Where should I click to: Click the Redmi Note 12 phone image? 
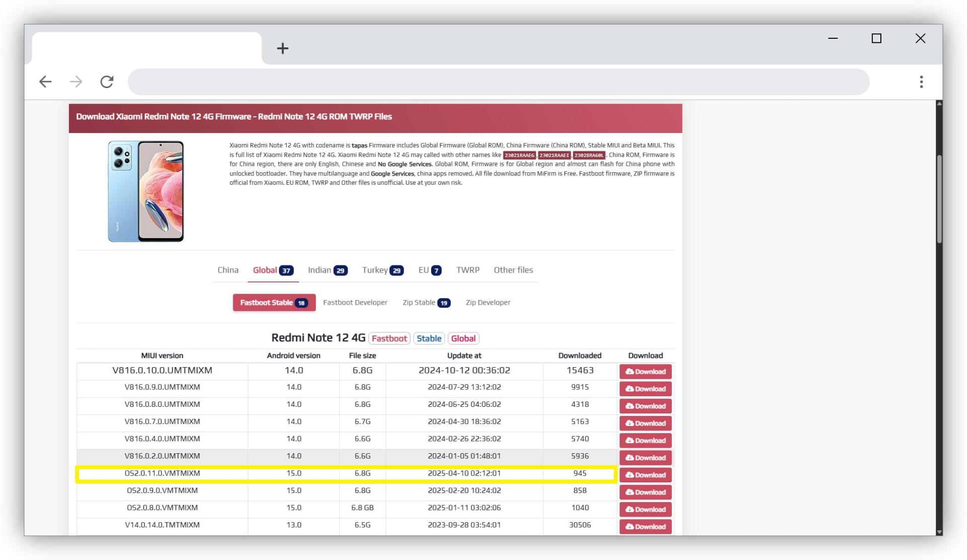coord(146,191)
